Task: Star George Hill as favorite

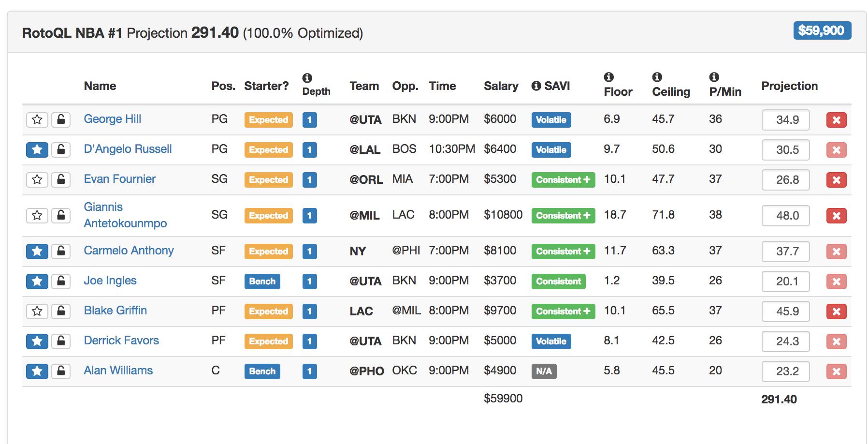Action: (37, 119)
